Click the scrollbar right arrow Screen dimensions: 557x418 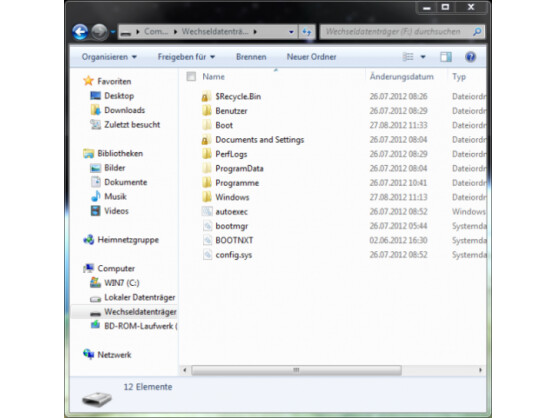[x=480, y=370]
